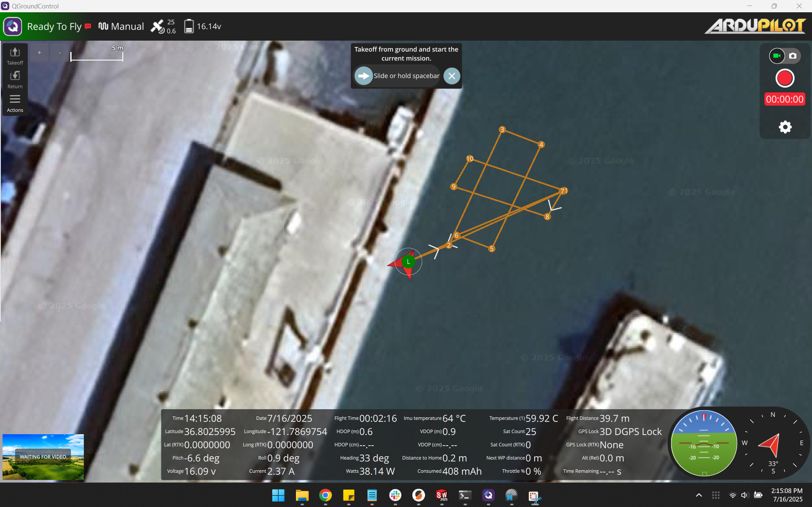Screen dimensions: 812x507
Task: Click the attitude indicator instrument
Action: pyautogui.click(x=704, y=443)
